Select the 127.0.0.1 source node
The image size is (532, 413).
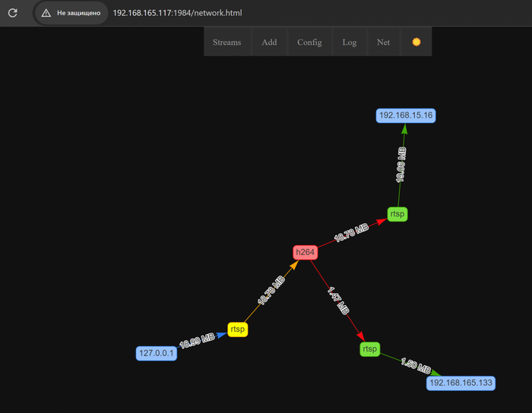157,353
